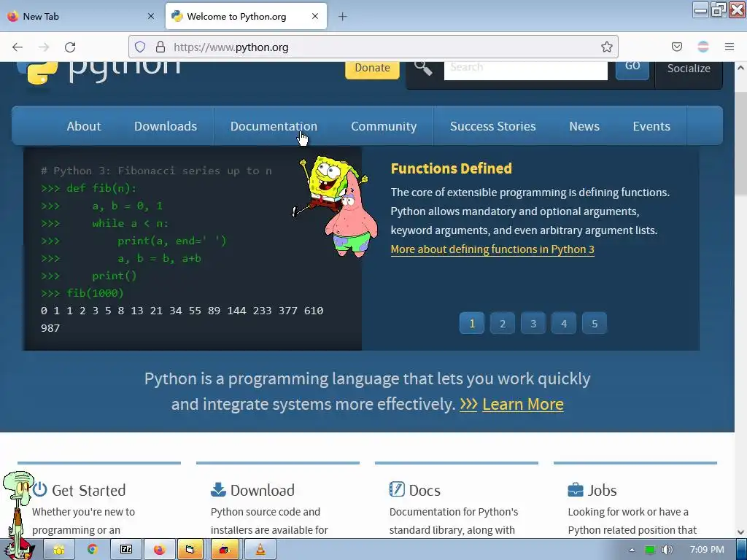Open the Downloads navigation menu
This screenshot has width=747, height=560.
coord(166,126)
